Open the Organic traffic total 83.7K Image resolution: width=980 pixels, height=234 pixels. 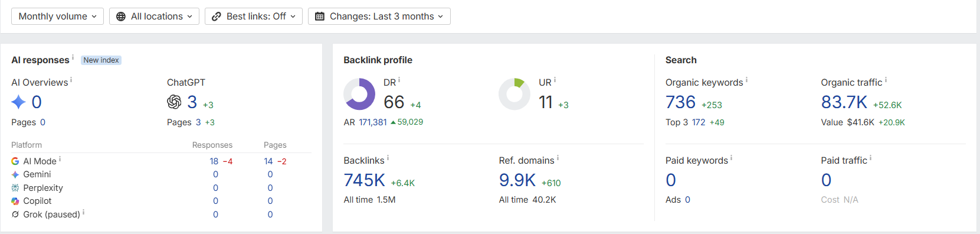tap(844, 102)
